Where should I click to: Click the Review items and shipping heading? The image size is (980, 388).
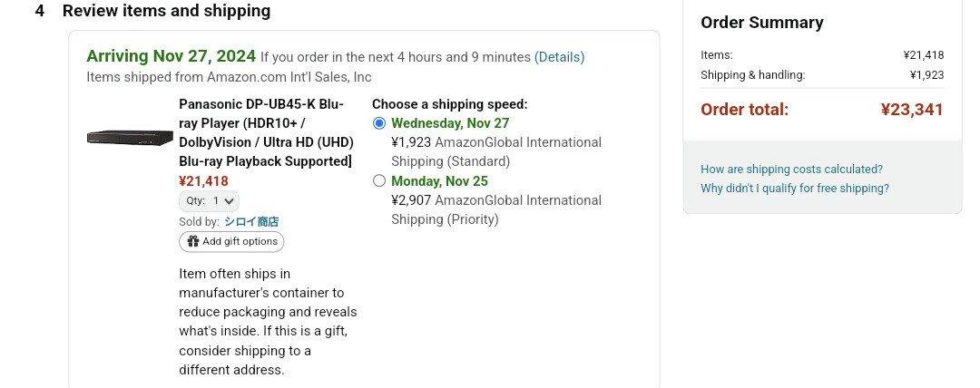166,11
